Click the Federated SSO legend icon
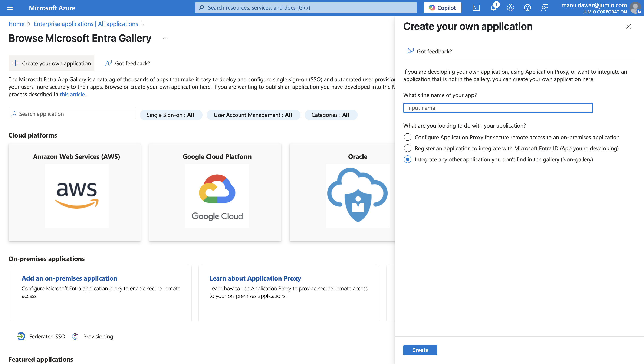644x364 pixels. pyautogui.click(x=21, y=337)
